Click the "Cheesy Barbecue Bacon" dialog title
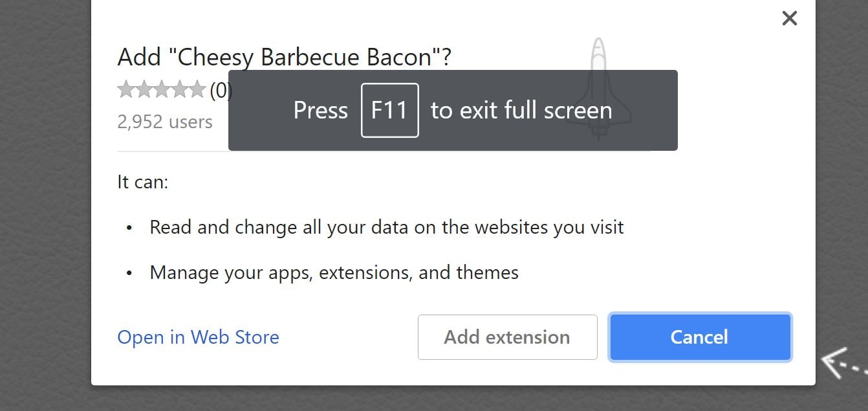This screenshot has height=411, width=868. click(x=284, y=58)
